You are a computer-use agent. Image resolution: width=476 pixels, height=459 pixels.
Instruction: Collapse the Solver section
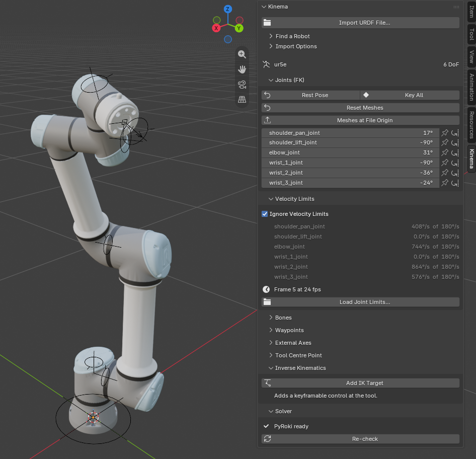coord(271,411)
